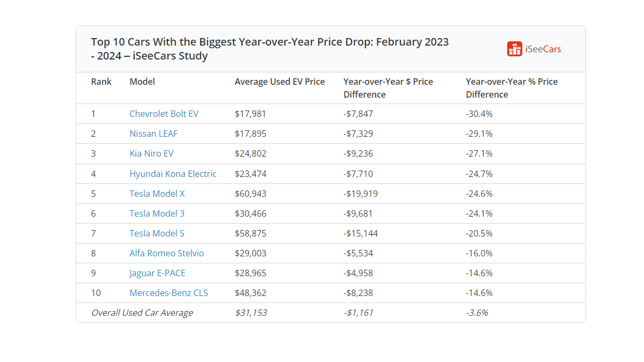Viewport: 644px width, 362px height.
Task: Open the Mercedes-Benz CLS link
Action: point(169,293)
